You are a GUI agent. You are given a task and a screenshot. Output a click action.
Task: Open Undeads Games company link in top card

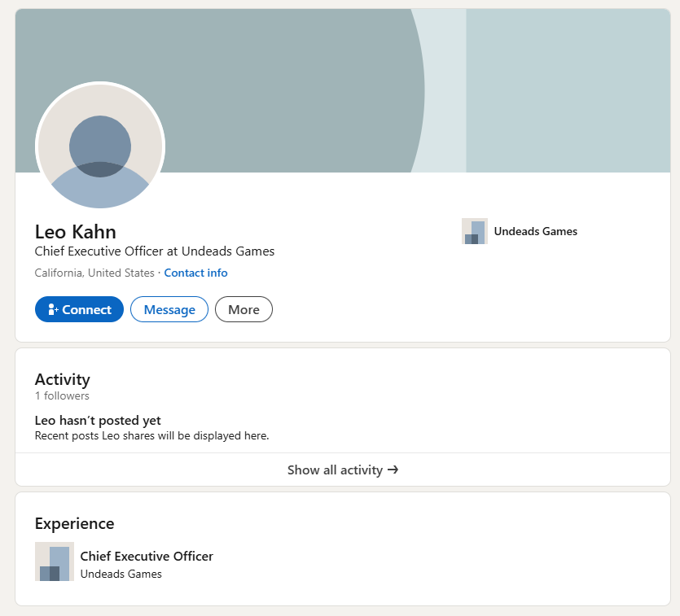(535, 231)
